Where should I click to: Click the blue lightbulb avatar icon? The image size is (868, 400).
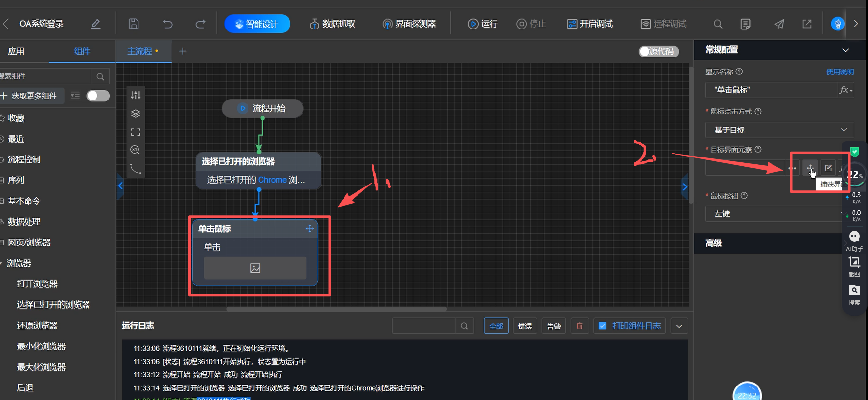pos(838,24)
